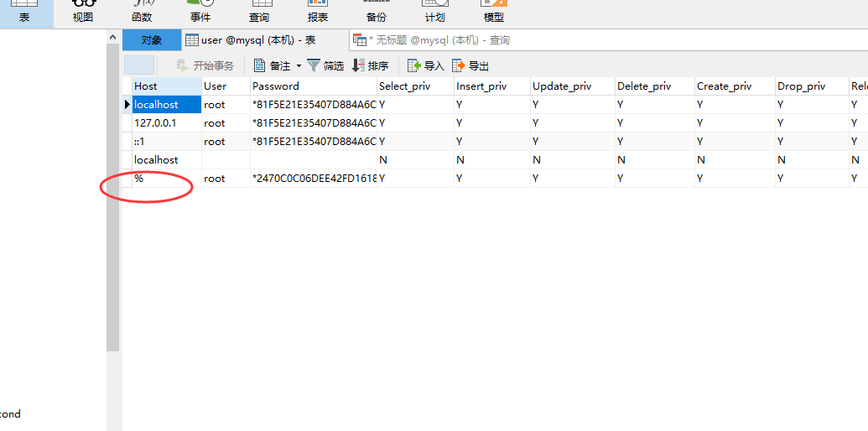Open the 函数 (Functions) toolbar icon
868x431 pixels.
pos(142,13)
